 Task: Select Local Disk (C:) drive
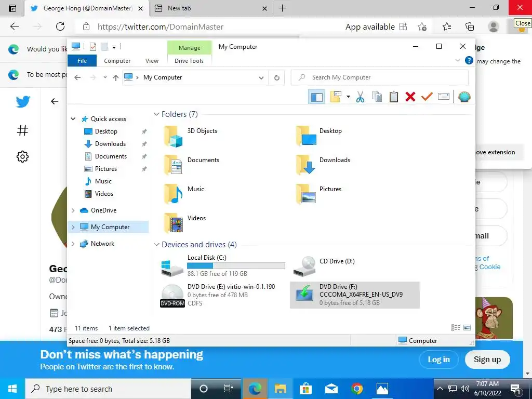click(x=222, y=265)
